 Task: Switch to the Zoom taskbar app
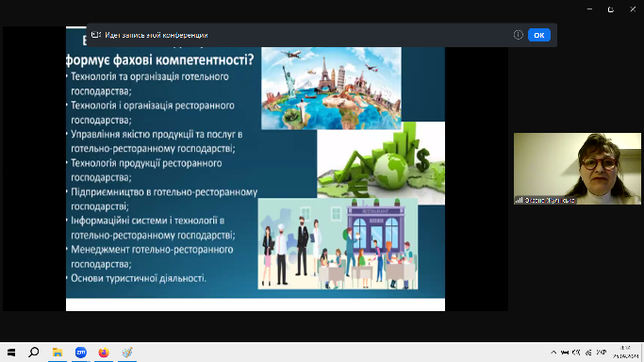pyautogui.click(x=80, y=353)
